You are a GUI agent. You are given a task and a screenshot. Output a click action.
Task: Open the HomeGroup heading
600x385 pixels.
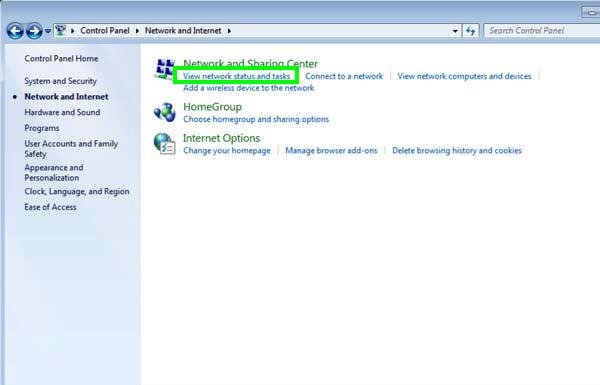click(212, 107)
